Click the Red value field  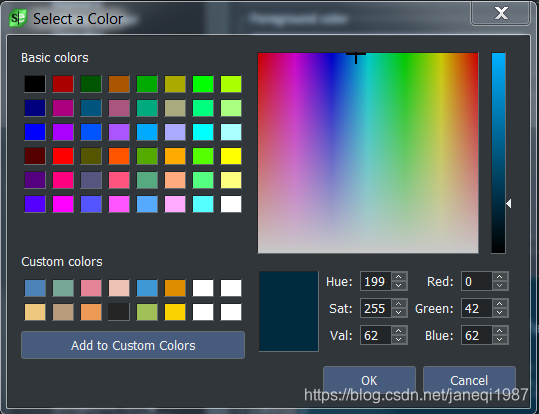tap(477, 281)
